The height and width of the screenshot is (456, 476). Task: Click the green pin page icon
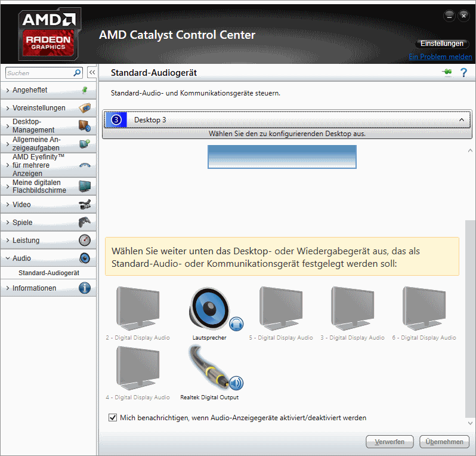click(447, 72)
